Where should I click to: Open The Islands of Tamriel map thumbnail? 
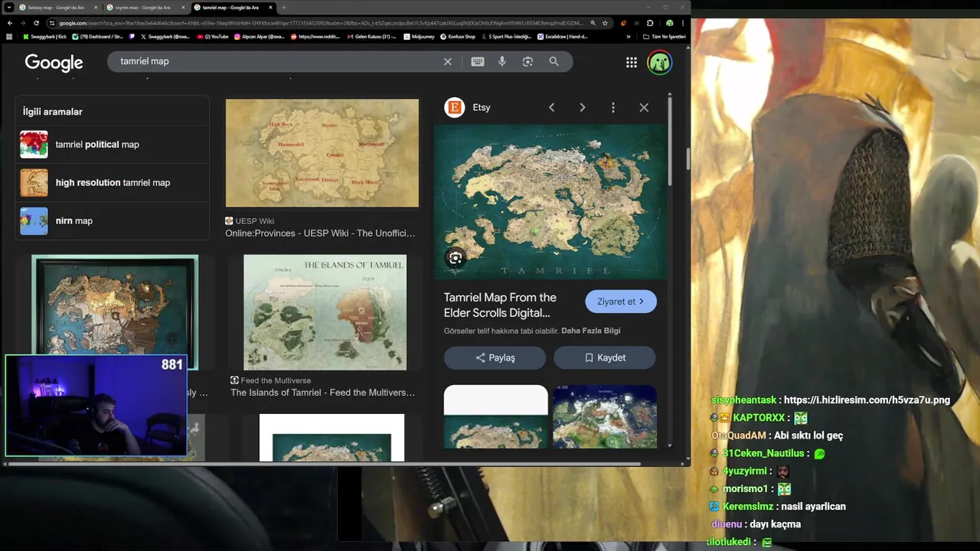[x=325, y=312]
